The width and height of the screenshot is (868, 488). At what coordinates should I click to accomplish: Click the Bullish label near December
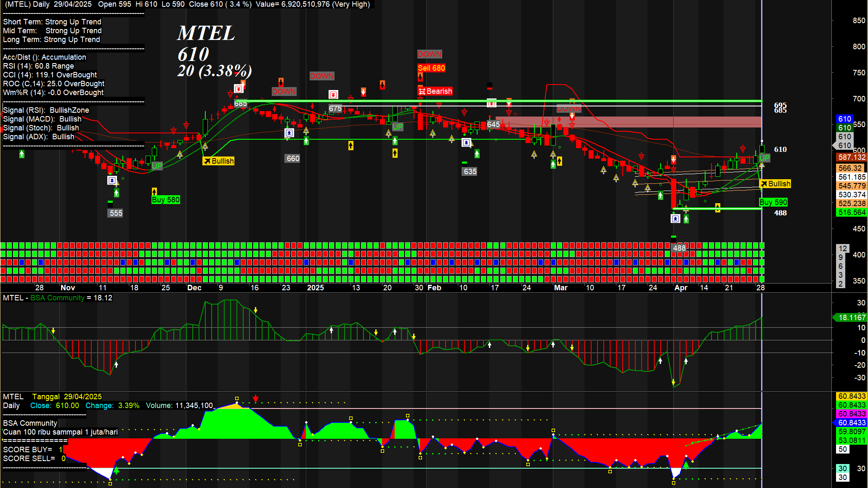point(219,161)
